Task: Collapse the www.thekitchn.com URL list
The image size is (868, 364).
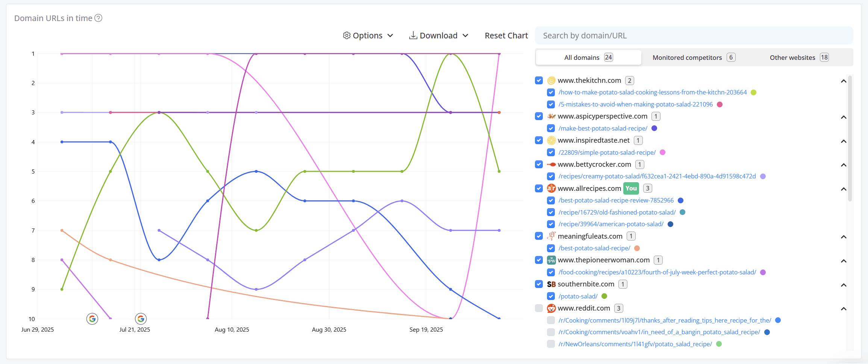Action: (844, 81)
